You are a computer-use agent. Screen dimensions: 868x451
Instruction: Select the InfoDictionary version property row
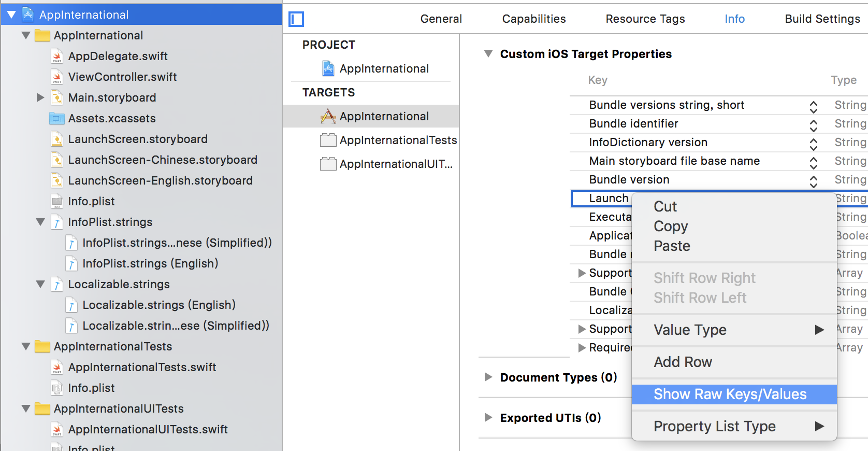pyautogui.click(x=719, y=142)
